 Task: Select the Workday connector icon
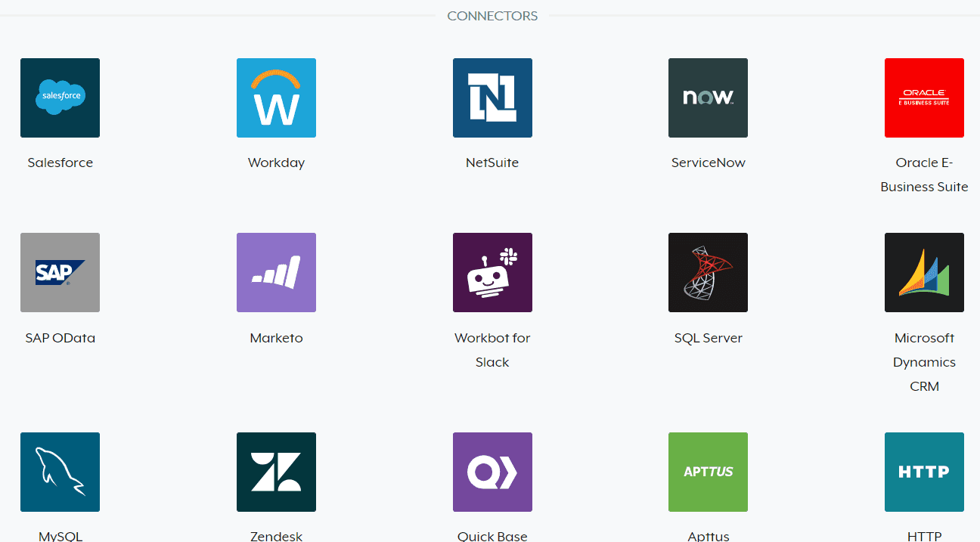tap(276, 98)
